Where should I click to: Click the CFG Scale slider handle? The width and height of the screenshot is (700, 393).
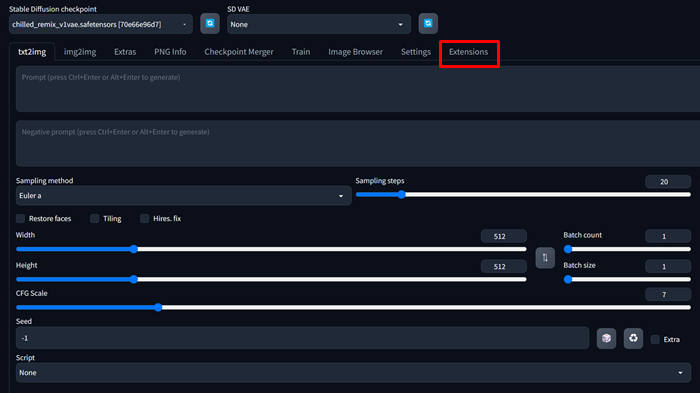(158, 307)
